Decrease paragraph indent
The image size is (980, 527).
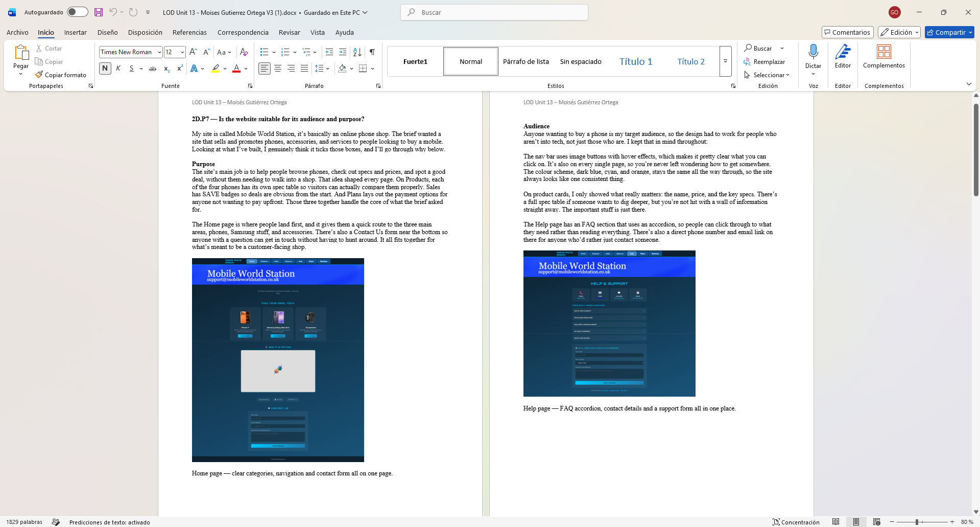[x=329, y=52]
